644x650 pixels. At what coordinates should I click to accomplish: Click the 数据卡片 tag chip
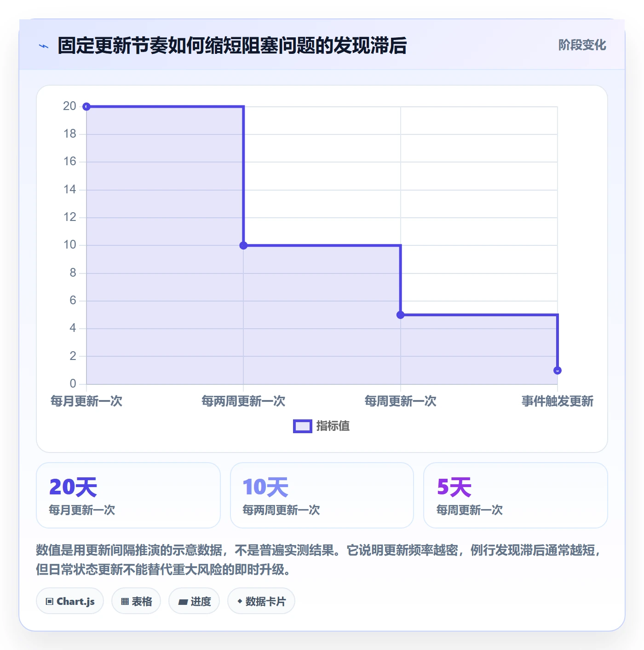[261, 601]
